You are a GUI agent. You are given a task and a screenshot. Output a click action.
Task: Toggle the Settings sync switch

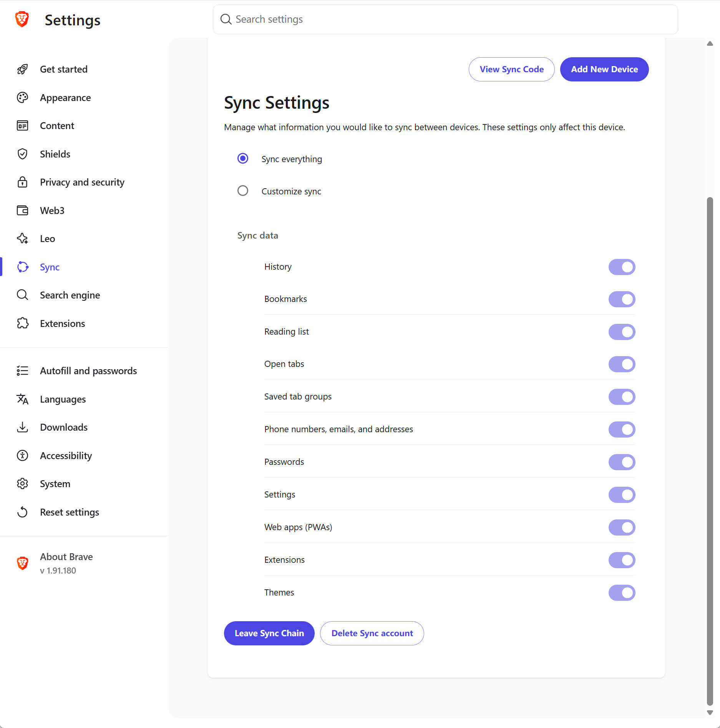click(x=622, y=495)
